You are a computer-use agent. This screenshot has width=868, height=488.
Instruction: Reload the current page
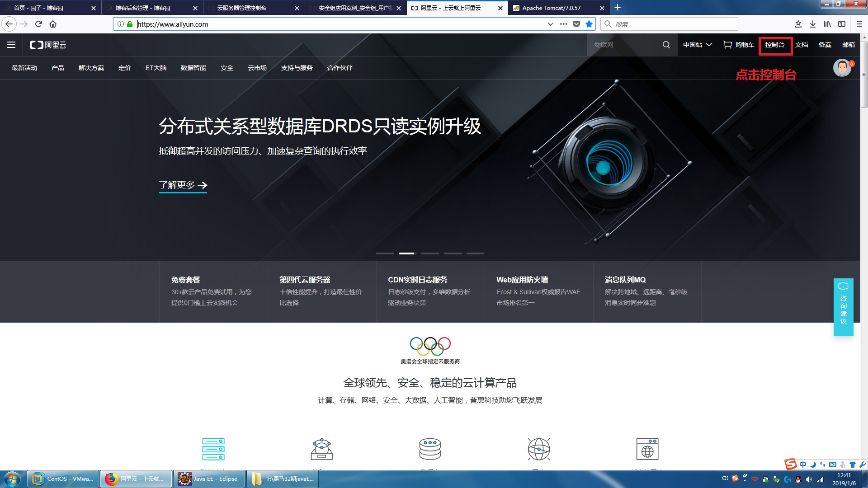pyautogui.click(x=38, y=24)
